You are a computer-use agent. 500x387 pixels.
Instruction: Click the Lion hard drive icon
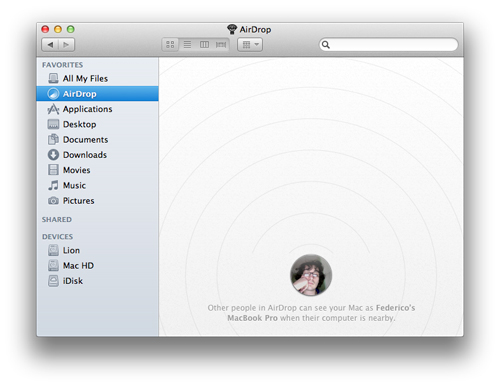53,250
